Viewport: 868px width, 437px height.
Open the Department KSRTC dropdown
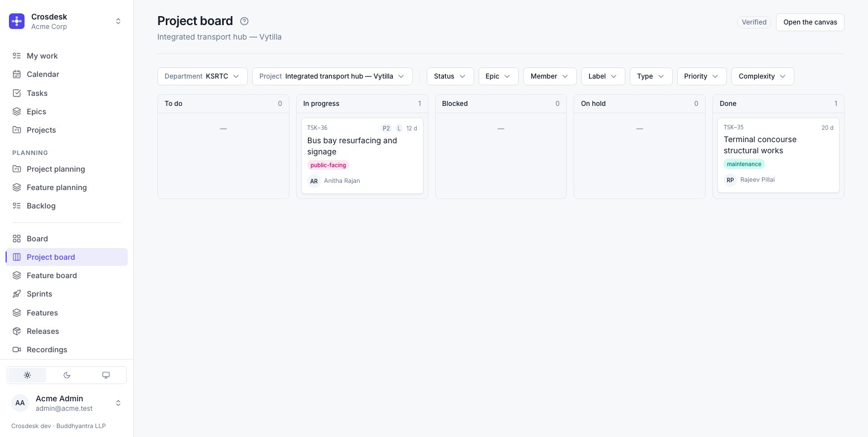coord(202,76)
